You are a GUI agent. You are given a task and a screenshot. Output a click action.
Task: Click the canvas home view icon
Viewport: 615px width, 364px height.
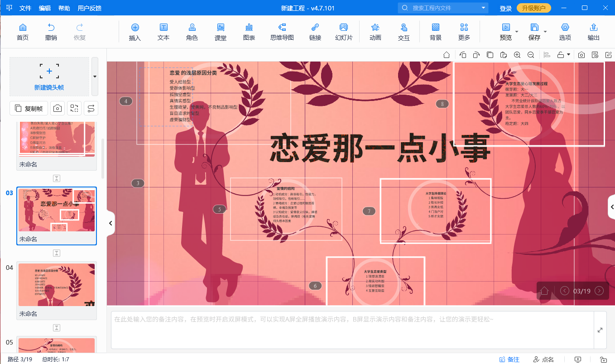447,55
